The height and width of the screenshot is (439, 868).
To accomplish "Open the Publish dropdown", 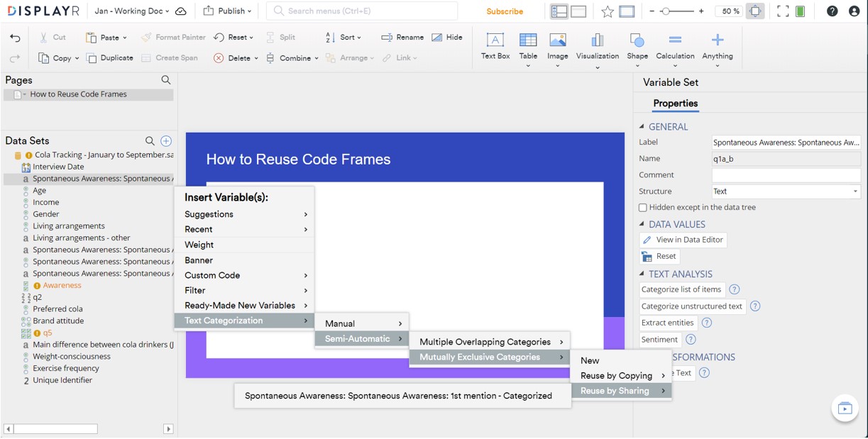I will click(x=227, y=11).
